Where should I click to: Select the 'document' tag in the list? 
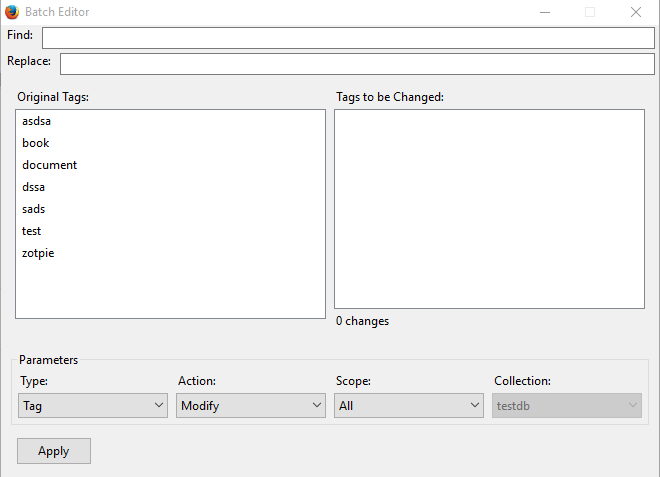pyautogui.click(x=170, y=165)
